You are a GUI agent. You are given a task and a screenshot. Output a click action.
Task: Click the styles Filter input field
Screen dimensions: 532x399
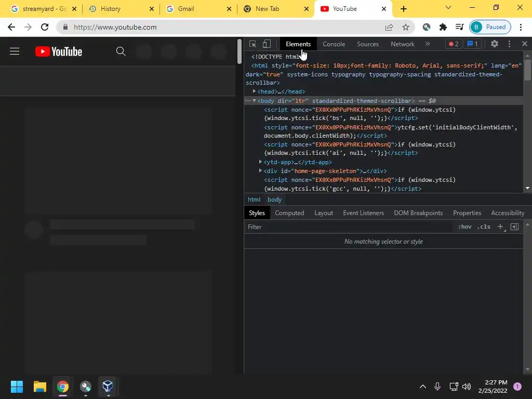(x=349, y=227)
